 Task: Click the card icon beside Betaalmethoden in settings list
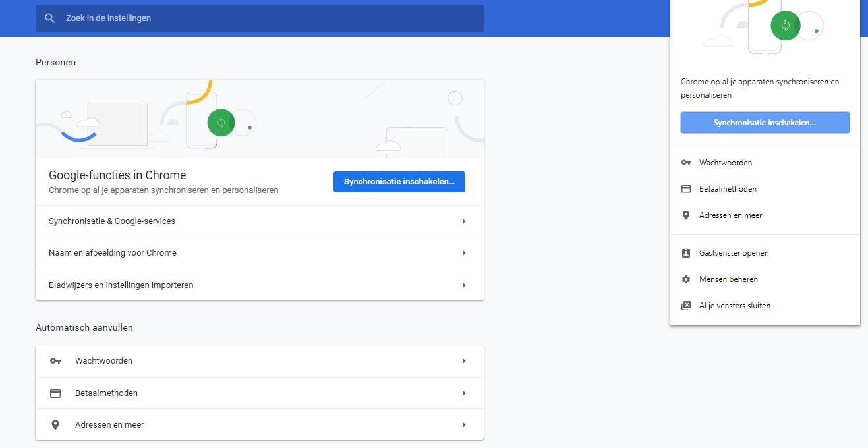click(x=55, y=393)
